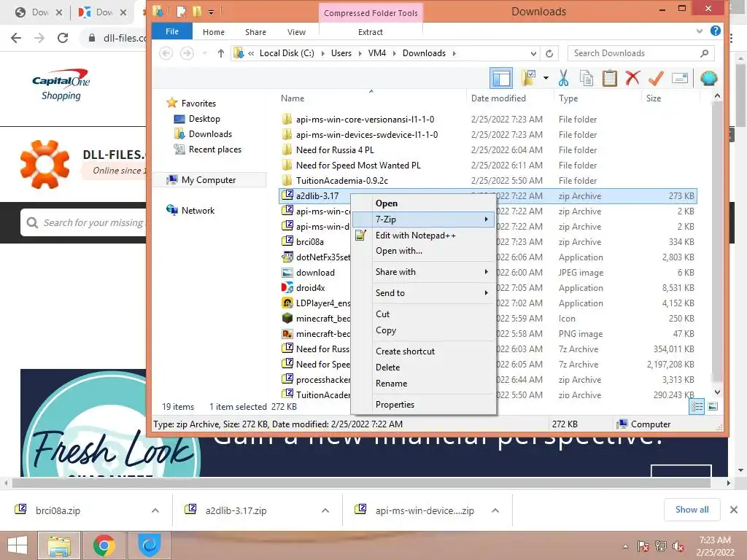The width and height of the screenshot is (747, 560).
Task: Click the clipboard Paste toolbar icon
Action: [x=609, y=78]
